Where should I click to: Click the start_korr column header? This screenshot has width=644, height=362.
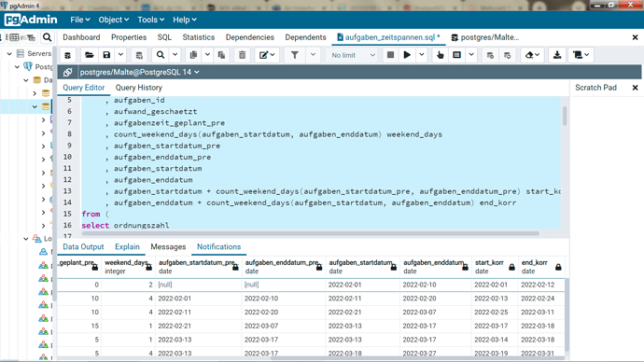pyautogui.click(x=495, y=267)
